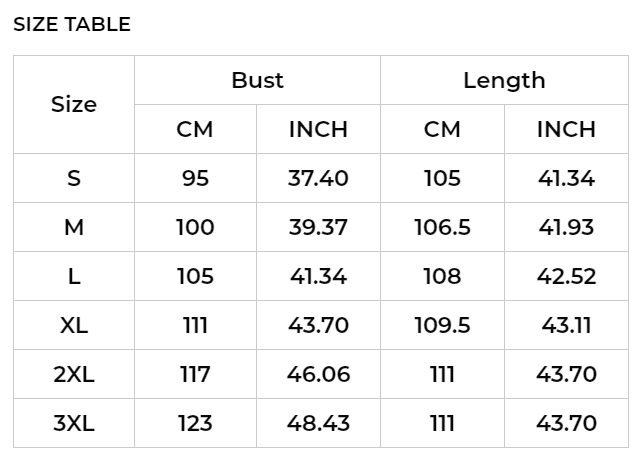Click the 39.37 inch bust cell
Viewport: 637px width, 469px height.
coord(318,227)
